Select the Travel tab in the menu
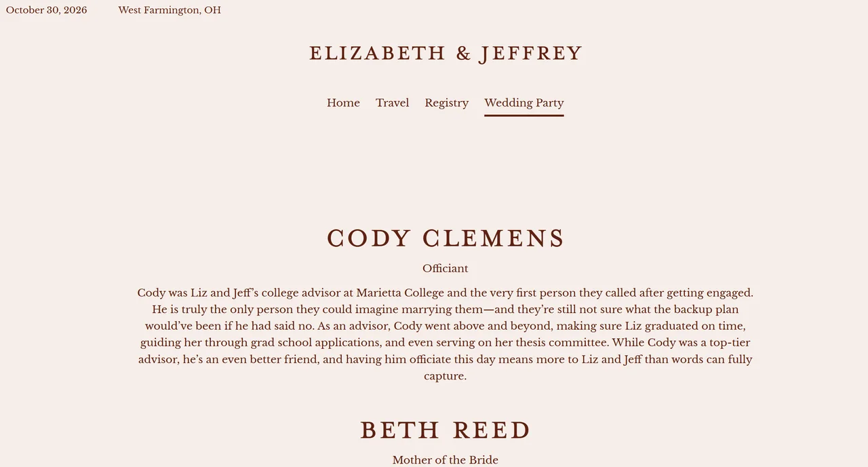868x467 pixels. click(393, 102)
